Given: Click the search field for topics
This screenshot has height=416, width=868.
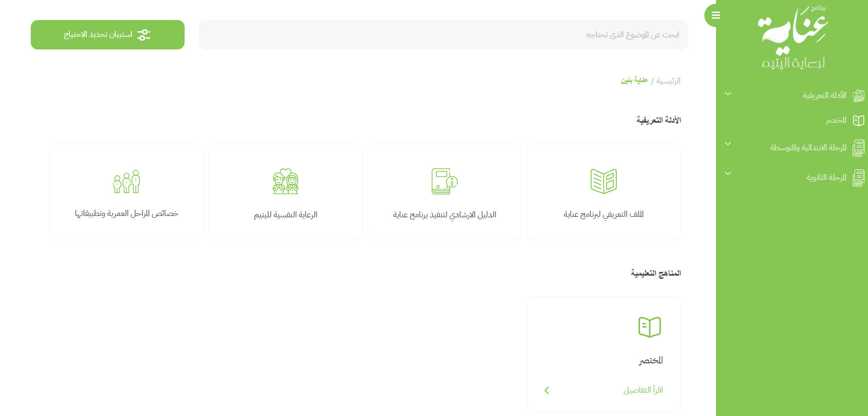Looking at the screenshot, I should 443,35.
